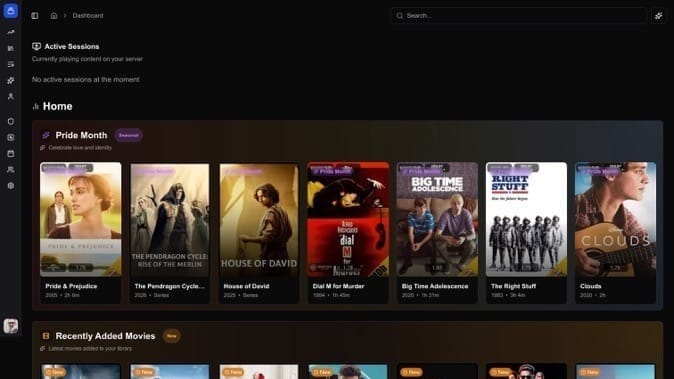Click the Seasonal badge next to Pride Month
This screenshot has width=674, height=379.
point(129,135)
